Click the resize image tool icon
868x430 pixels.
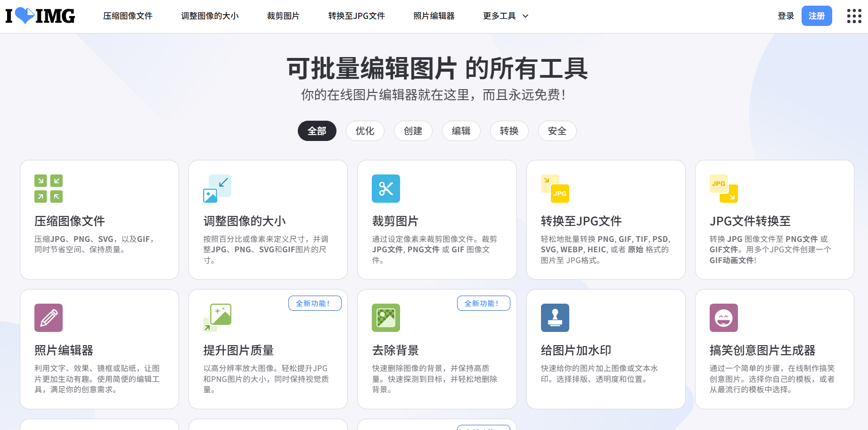click(x=217, y=189)
